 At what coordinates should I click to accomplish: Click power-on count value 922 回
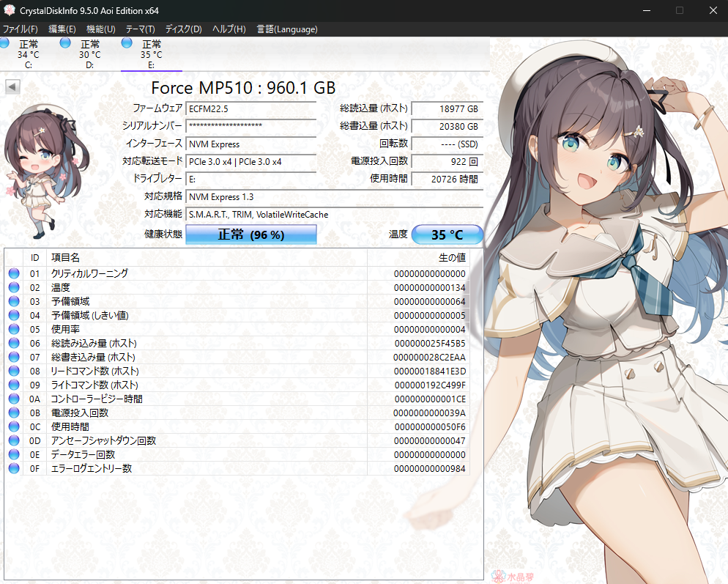coord(447,162)
